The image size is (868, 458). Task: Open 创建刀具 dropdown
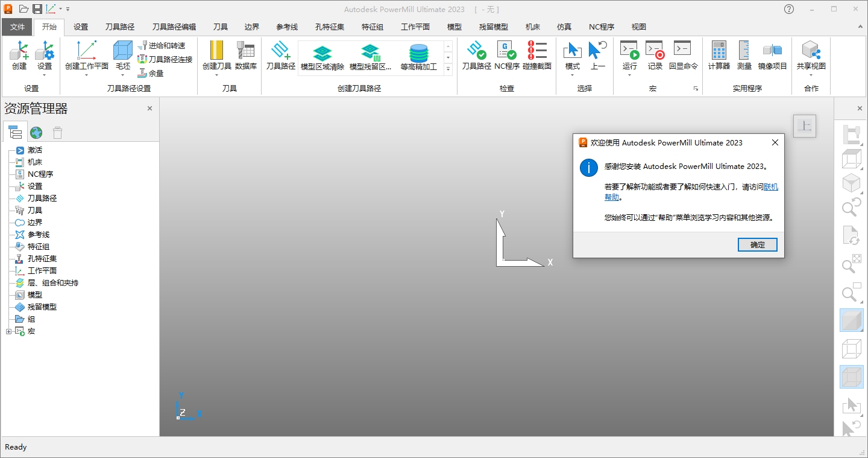point(217,75)
